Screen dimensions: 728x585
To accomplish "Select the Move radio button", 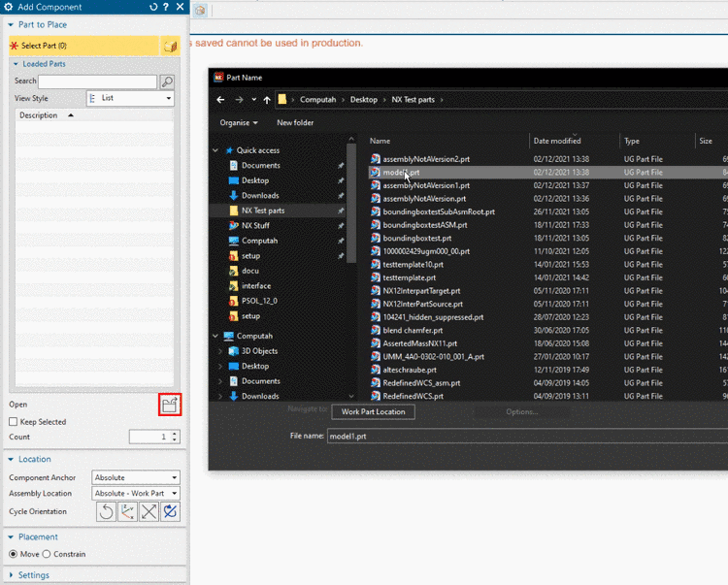I will point(14,554).
